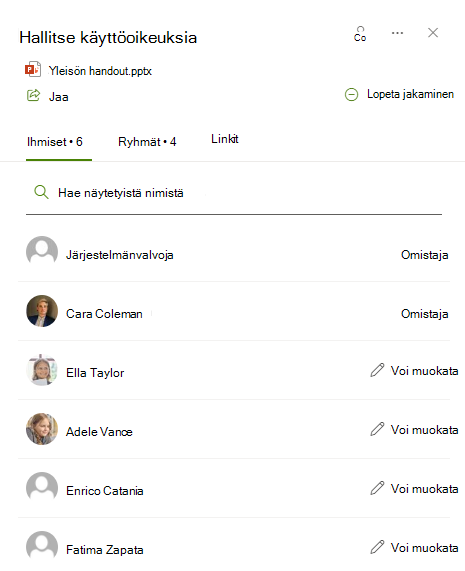465x571 pixels.
Task: Open Enrico Catania's Voi muokata permission dropdown
Action: click(414, 489)
